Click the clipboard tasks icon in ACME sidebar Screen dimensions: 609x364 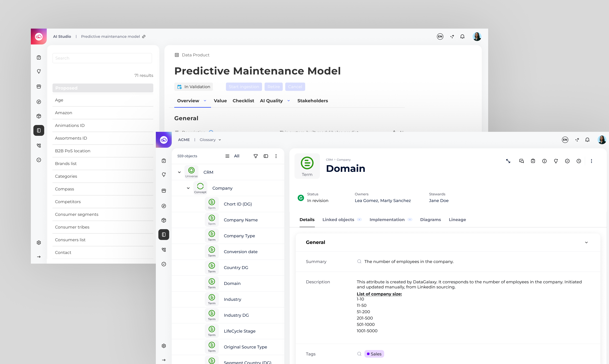[164, 161]
